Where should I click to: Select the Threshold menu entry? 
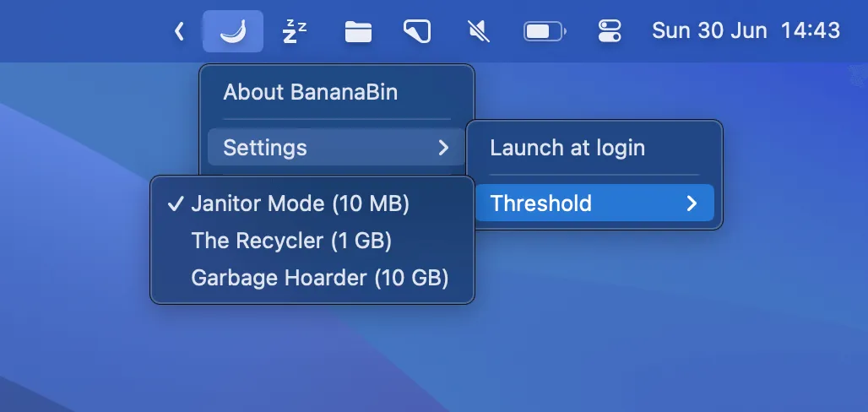[541, 203]
